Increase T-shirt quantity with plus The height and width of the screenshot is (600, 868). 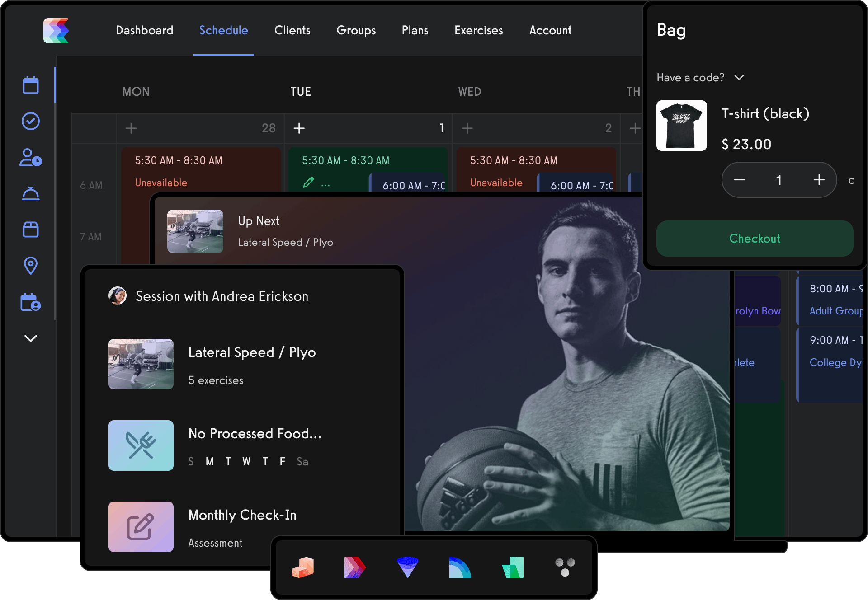(819, 180)
